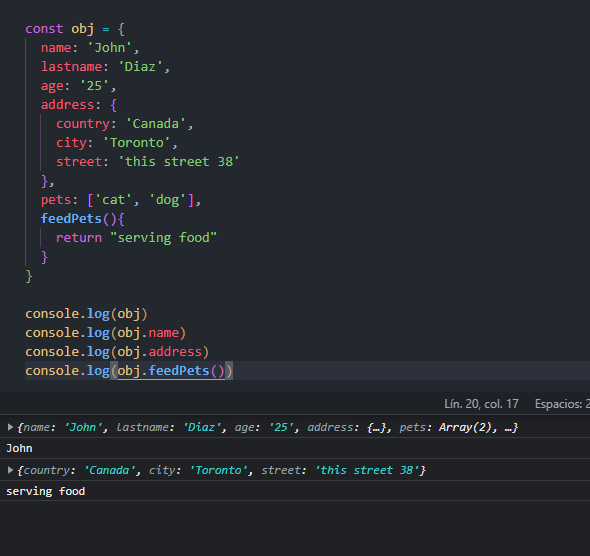Click the 'serving food' console output line
Viewport: 590px width, 556px height.
coord(46,491)
